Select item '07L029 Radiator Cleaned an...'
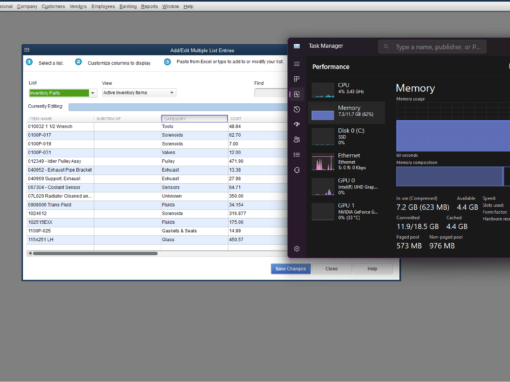This screenshot has height=382, width=510. coord(60,196)
